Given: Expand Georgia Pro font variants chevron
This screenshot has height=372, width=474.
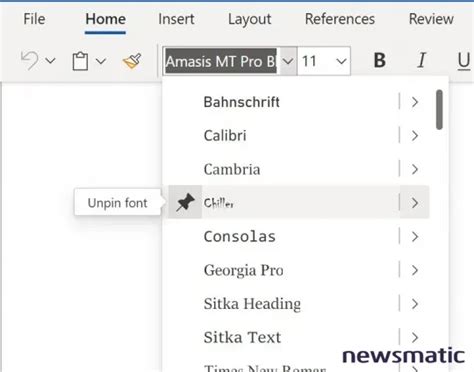Looking at the screenshot, I should [415, 270].
